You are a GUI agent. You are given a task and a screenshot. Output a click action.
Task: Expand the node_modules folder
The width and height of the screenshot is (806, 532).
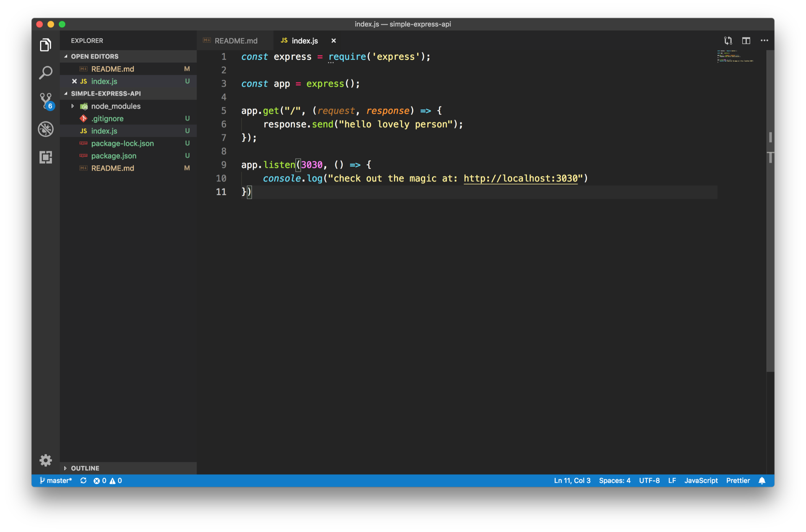(x=115, y=106)
